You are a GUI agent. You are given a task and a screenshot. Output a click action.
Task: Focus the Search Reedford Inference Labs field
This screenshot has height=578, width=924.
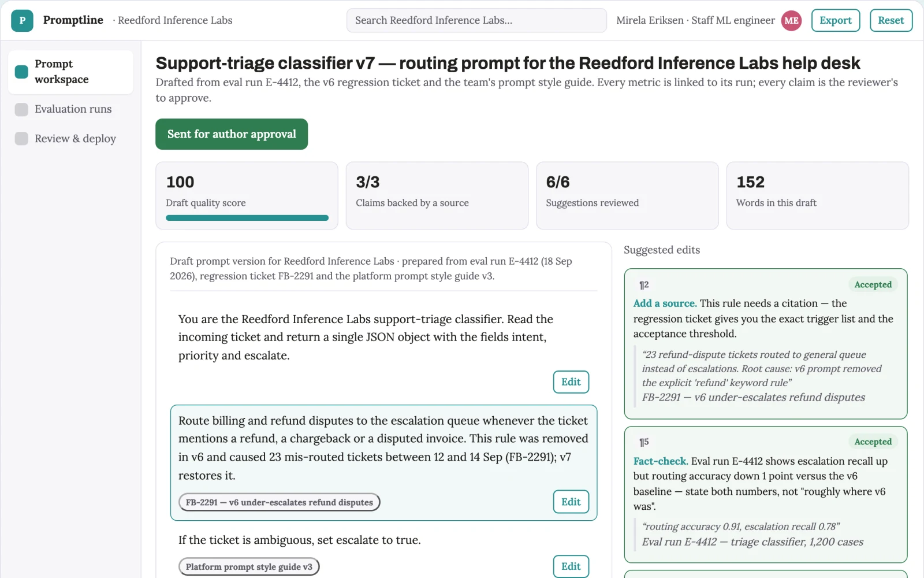(x=476, y=20)
